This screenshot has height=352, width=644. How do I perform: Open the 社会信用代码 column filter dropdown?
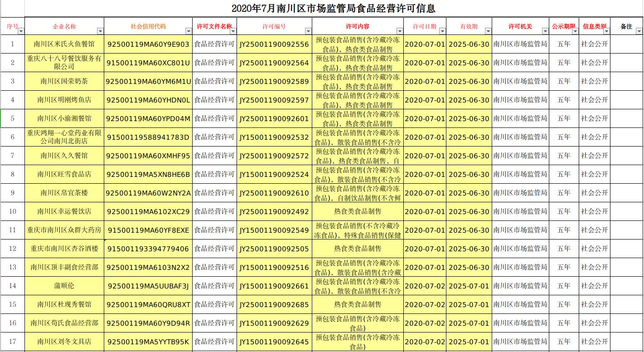[189, 31]
